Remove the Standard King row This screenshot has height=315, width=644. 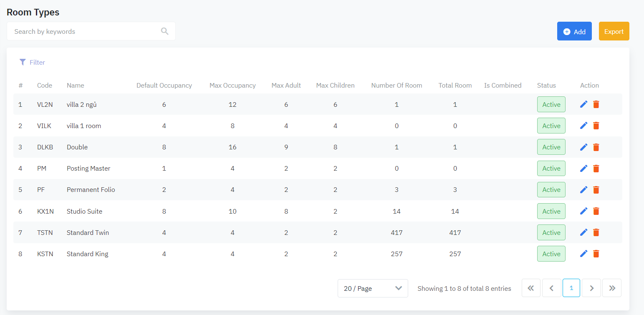(596, 254)
